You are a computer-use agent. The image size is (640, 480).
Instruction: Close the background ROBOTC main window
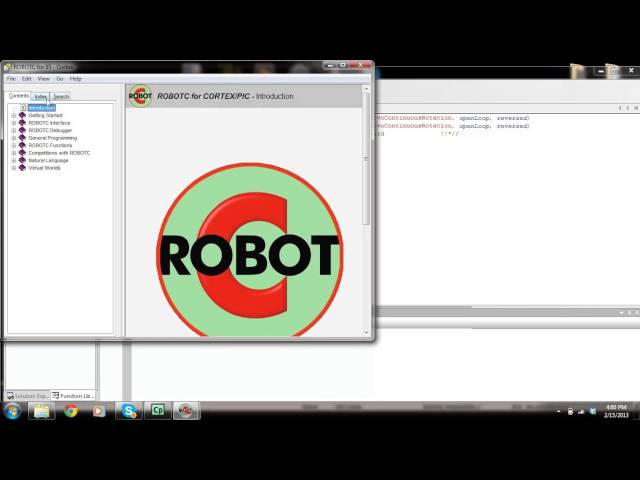[631, 71]
